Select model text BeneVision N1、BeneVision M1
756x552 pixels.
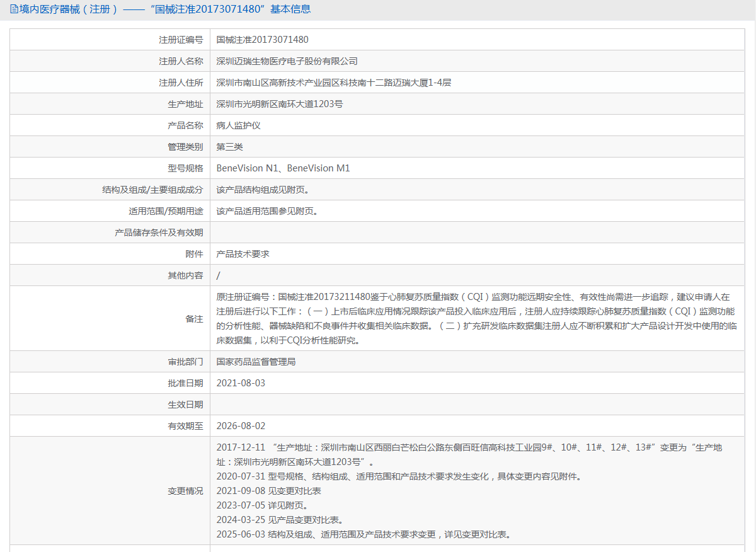point(283,168)
